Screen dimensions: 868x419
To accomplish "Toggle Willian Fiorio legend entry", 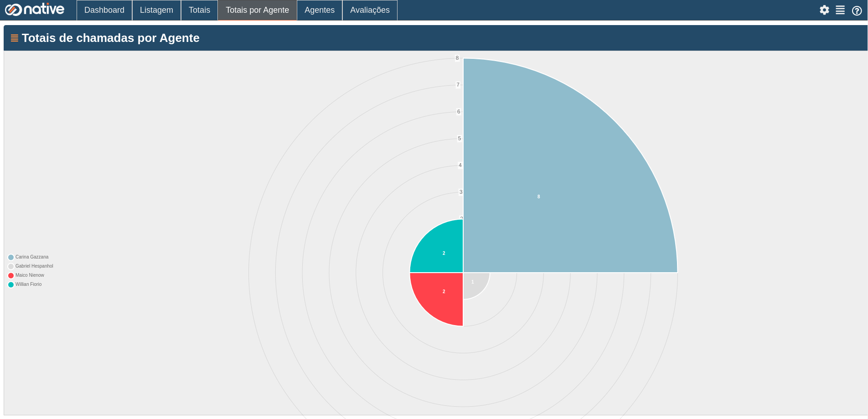I will (25, 285).
